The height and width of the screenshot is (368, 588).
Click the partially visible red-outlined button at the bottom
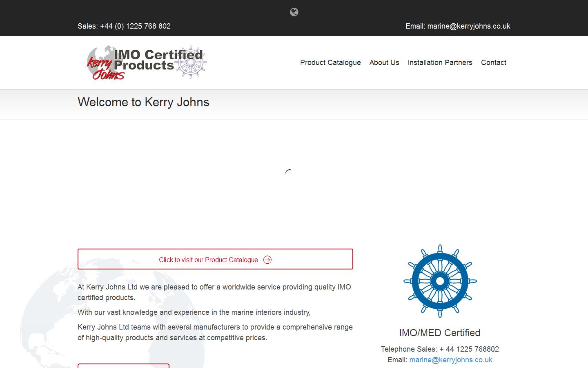[x=123, y=366]
